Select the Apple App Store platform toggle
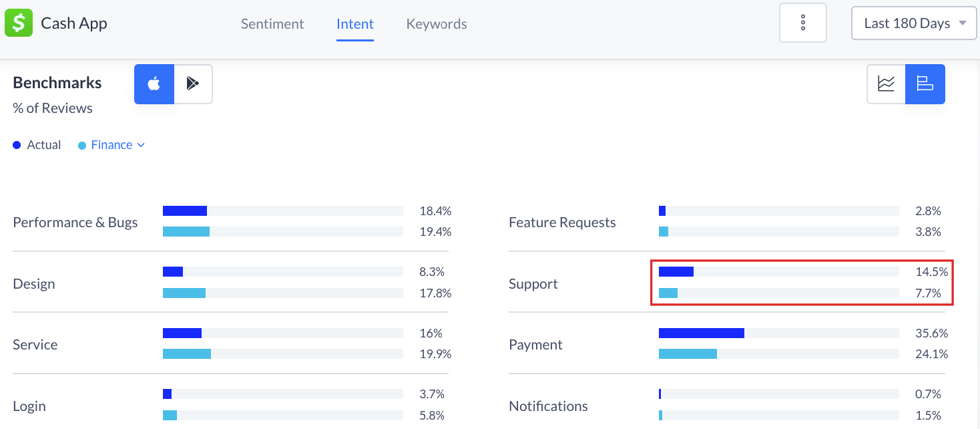This screenshot has width=980, height=429. (x=154, y=84)
